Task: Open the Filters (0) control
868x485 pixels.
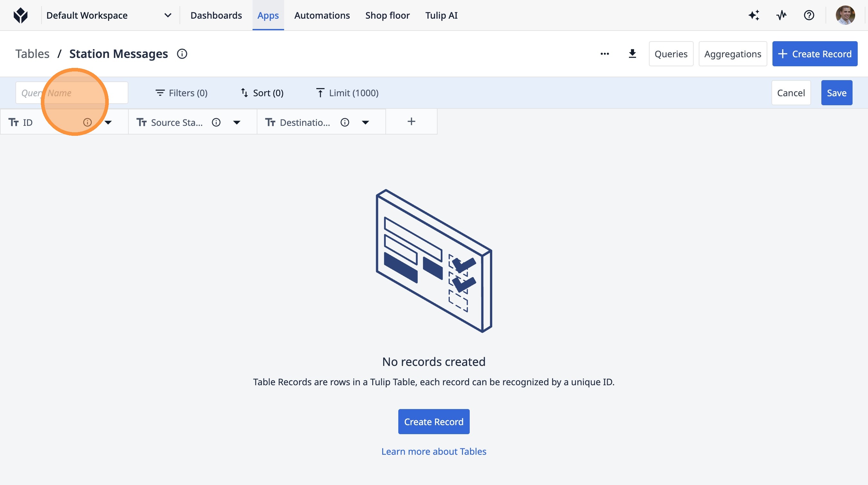Action: coord(181,93)
